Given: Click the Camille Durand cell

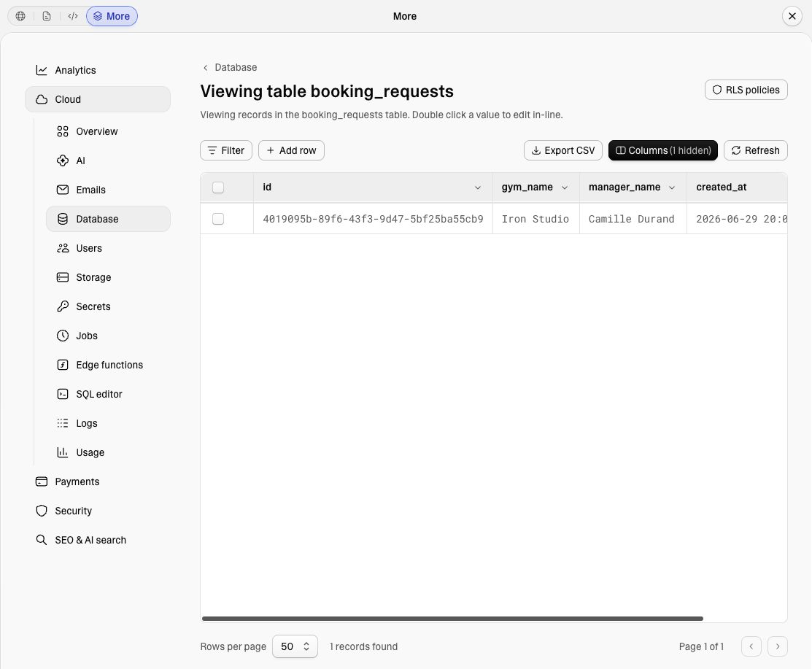Looking at the screenshot, I should point(633,219).
